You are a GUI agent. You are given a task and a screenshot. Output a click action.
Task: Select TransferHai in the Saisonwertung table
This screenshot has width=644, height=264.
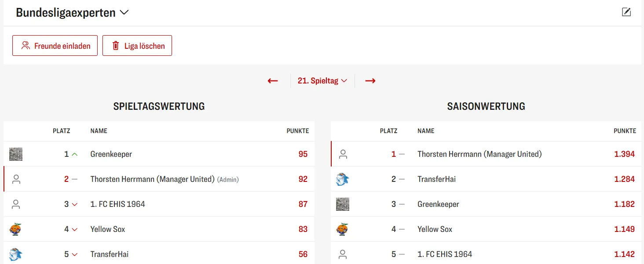436,179
